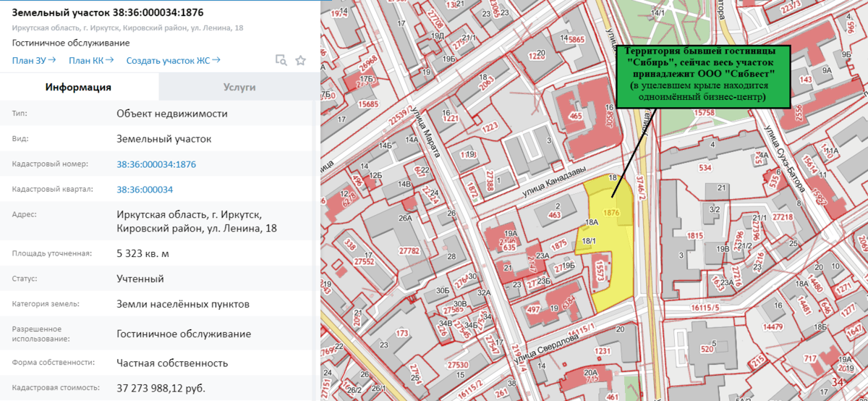Click red building labeled 143 on map
Image resolution: width=868 pixels, height=401 pixels.
[x=807, y=80]
